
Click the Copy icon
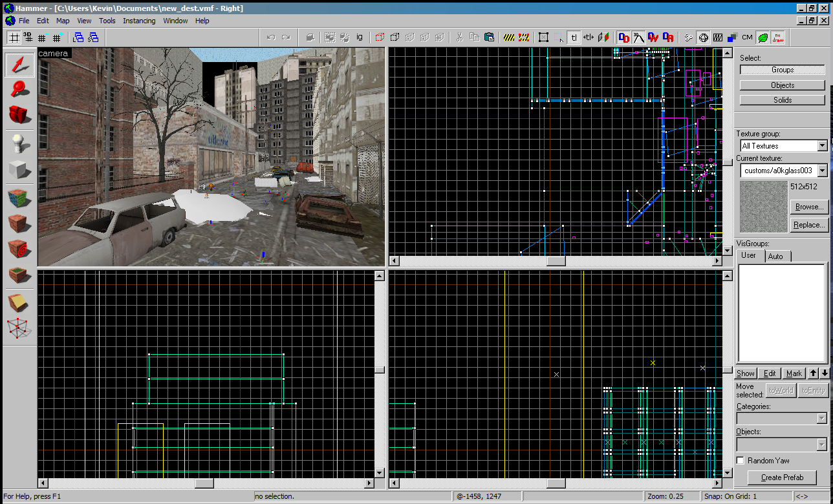(475, 37)
